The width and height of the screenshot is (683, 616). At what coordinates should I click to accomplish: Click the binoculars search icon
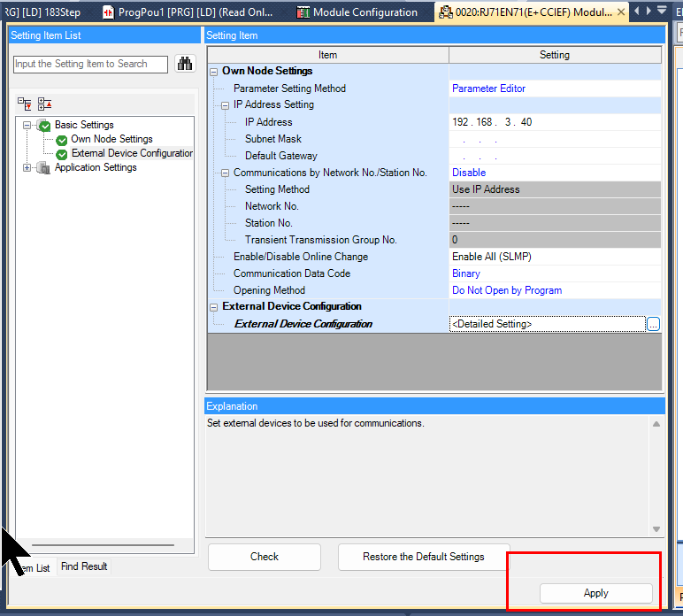185,64
